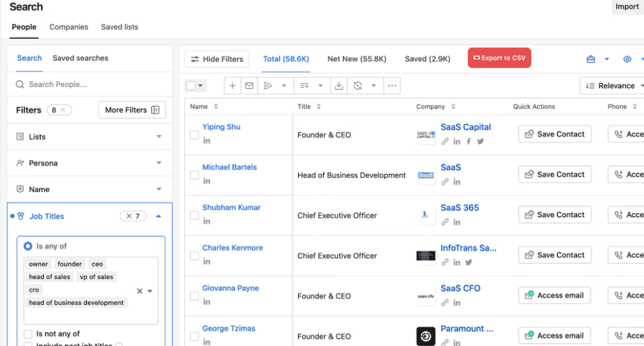The width and height of the screenshot is (644, 346).
Task: Select the George Tzimas row checkbox
Action: coord(195,336)
